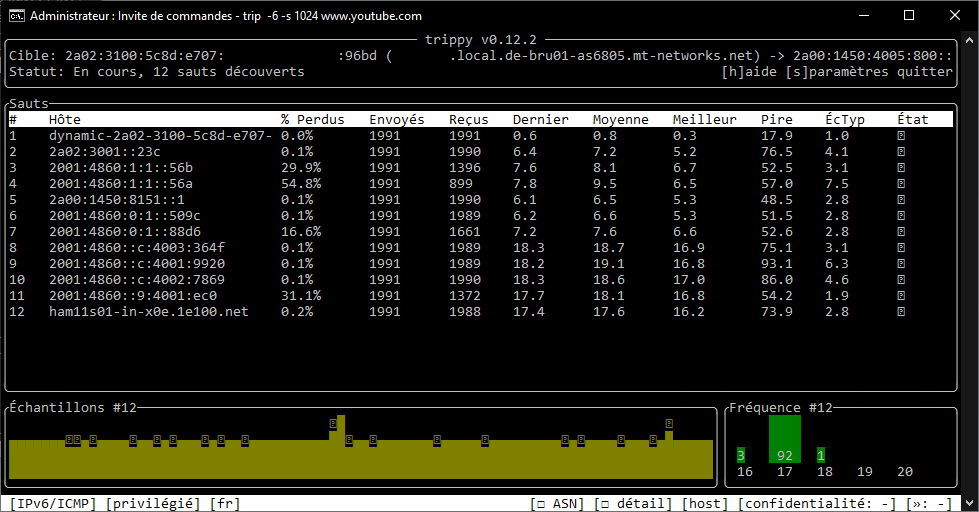
Task: Click the État icon for hop 2a02:3001::23c
Action: 901,152
